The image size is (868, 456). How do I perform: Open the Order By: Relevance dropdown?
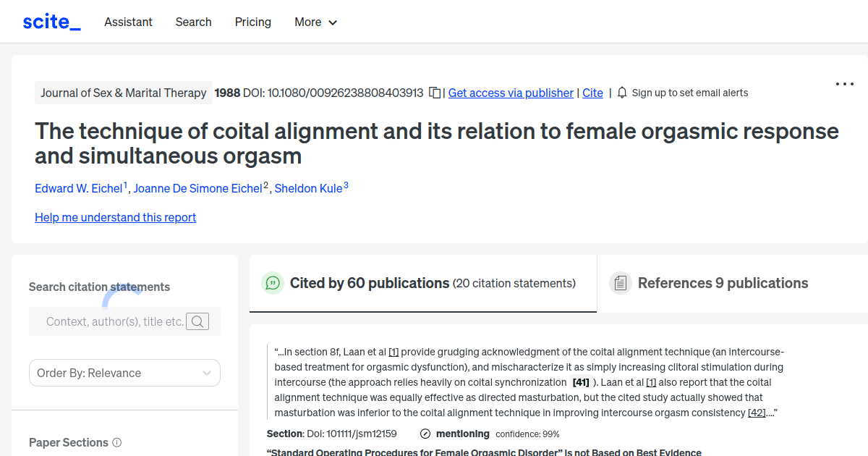(x=124, y=372)
